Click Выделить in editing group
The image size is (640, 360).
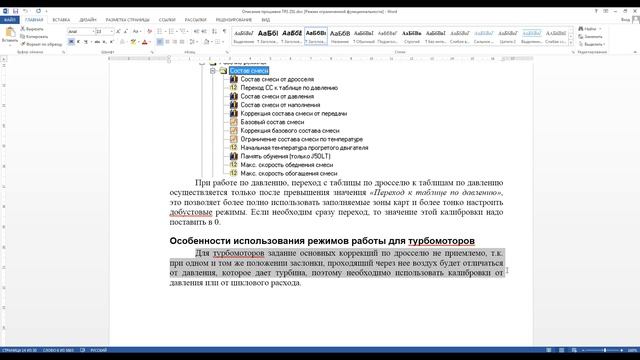coord(591,44)
